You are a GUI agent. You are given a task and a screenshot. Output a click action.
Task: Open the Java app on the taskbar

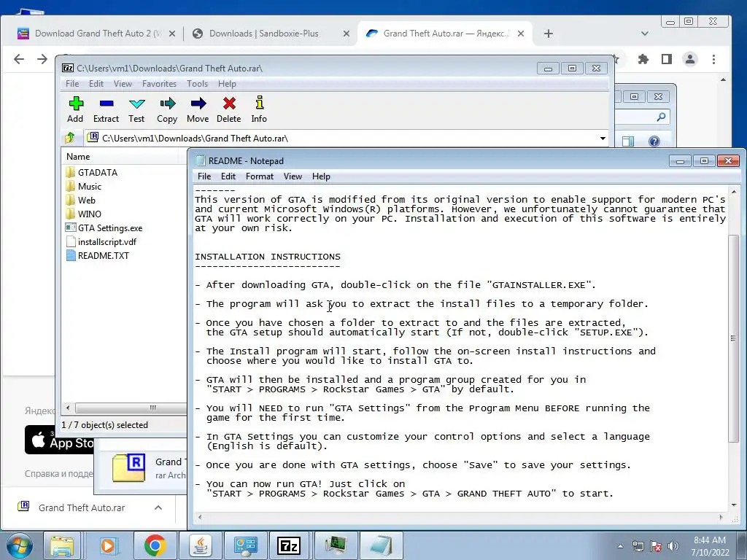coord(201,545)
